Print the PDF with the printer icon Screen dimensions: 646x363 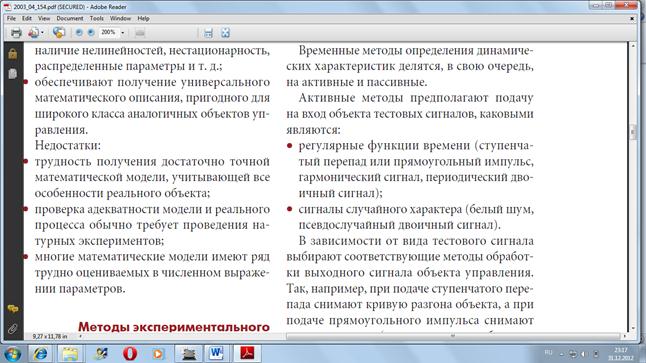coord(16,33)
